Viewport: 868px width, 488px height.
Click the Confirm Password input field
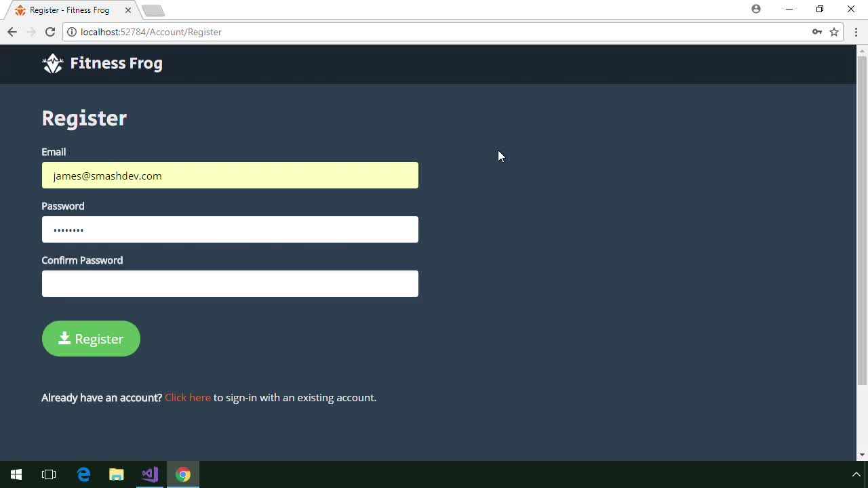pos(230,283)
